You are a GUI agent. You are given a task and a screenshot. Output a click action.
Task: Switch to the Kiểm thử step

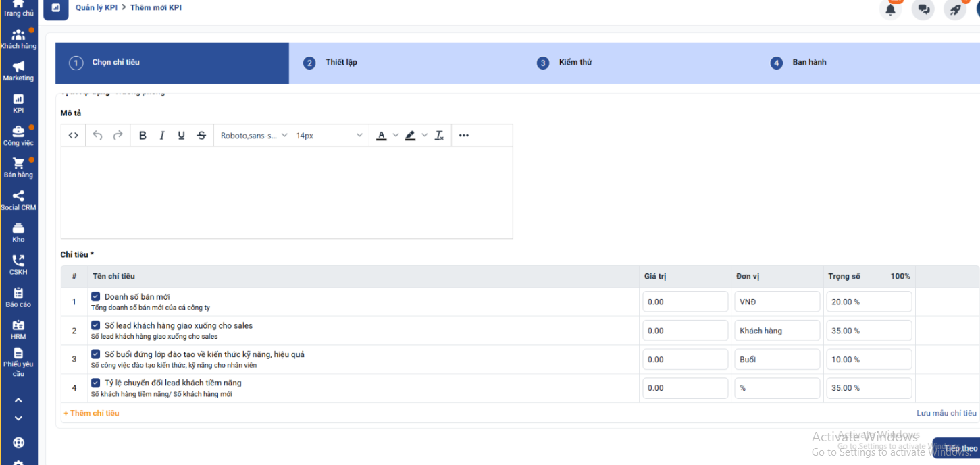[x=575, y=63]
